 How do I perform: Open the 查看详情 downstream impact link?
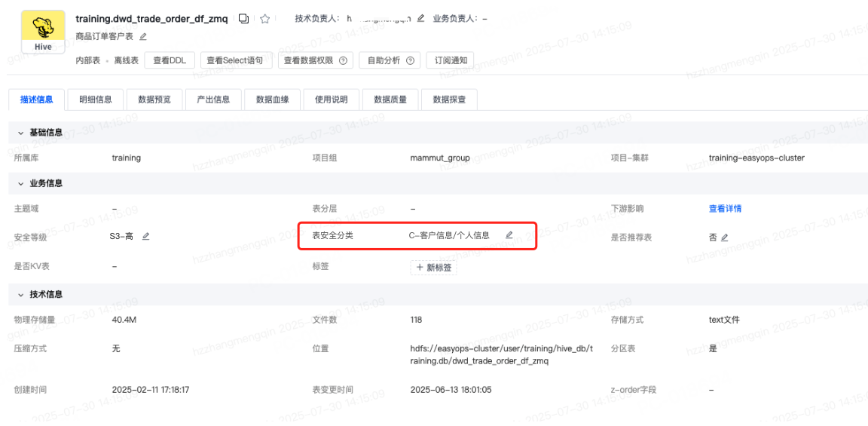tap(725, 208)
